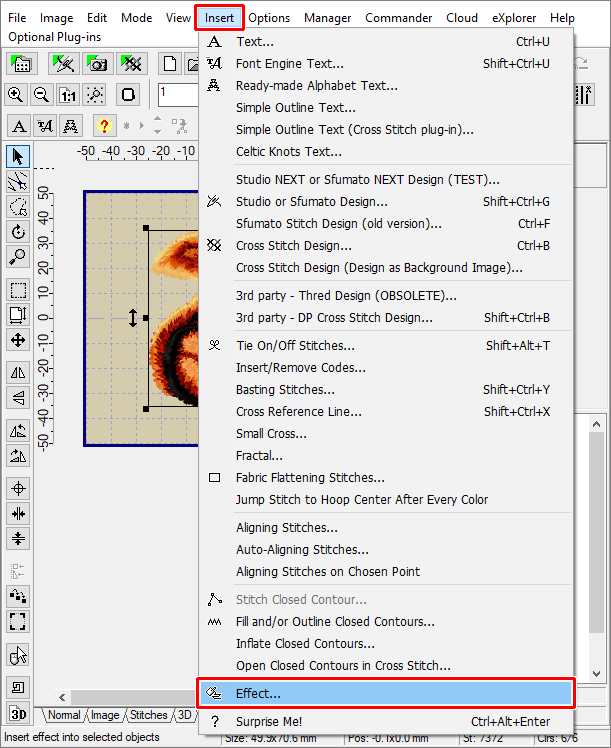Image resolution: width=611 pixels, height=748 pixels.
Task: Switch to the Stitches view tab
Action: click(x=149, y=715)
